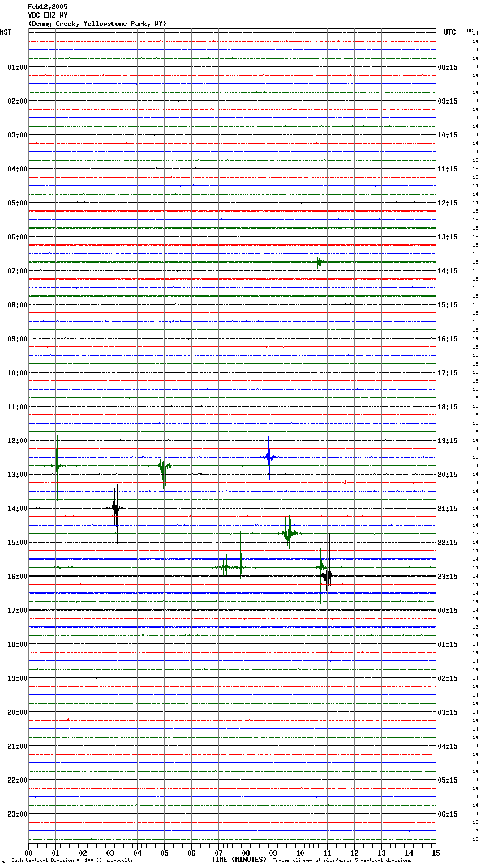
Task: Select the 17:00 MST time label
Action: pos(17,611)
